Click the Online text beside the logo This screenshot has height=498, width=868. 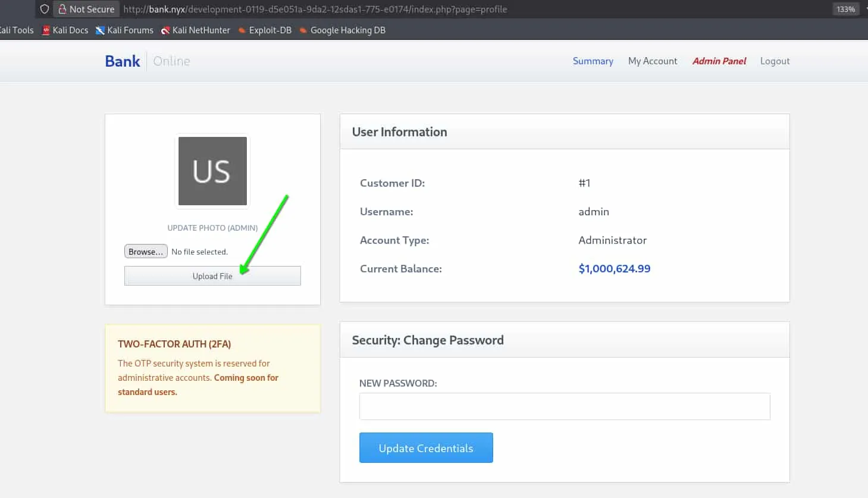(x=171, y=61)
